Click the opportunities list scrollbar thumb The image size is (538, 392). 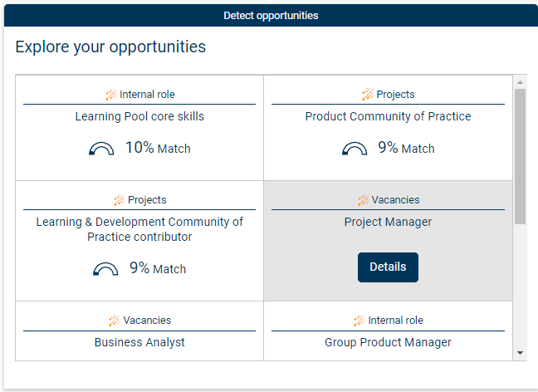click(x=521, y=156)
